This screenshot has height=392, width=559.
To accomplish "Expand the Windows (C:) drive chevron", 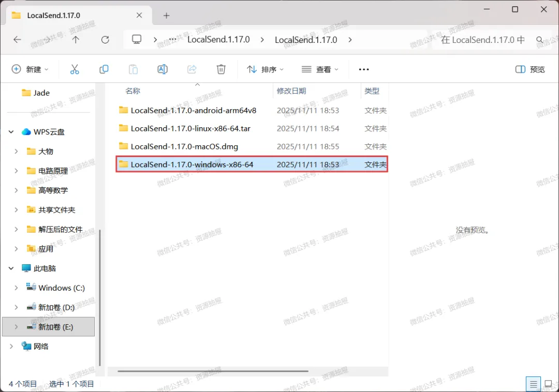I will [16, 288].
